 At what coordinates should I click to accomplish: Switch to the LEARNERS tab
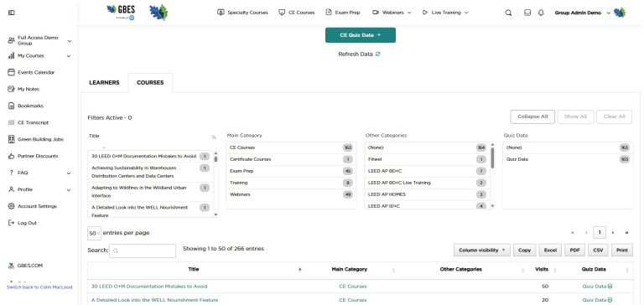[x=104, y=82]
